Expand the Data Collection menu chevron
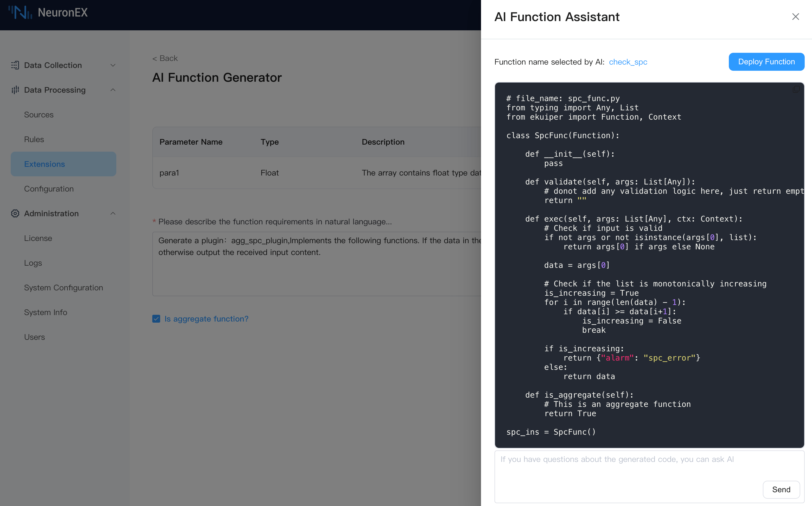 pyautogui.click(x=113, y=65)
